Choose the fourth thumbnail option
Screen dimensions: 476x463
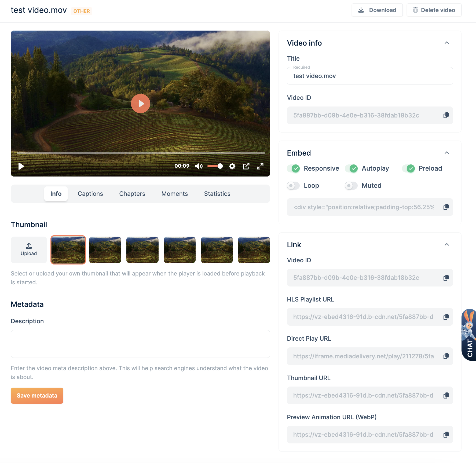click(180, 250)
